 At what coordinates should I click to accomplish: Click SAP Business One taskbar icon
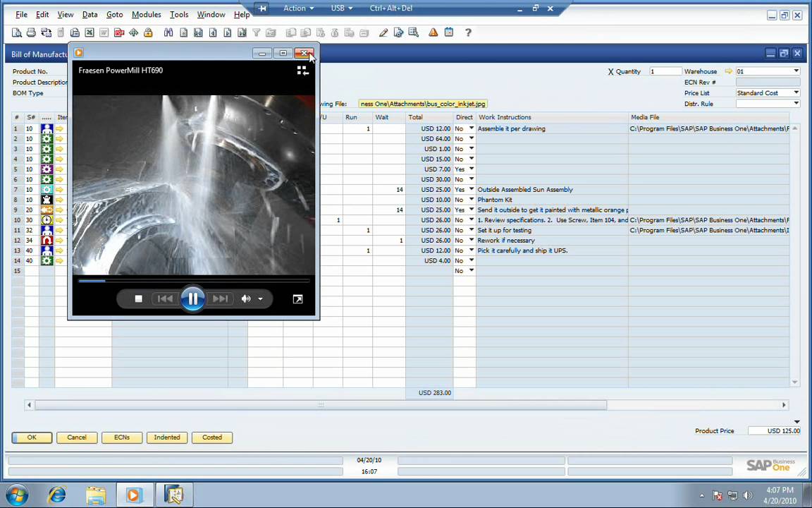click(x=174, y=495)
